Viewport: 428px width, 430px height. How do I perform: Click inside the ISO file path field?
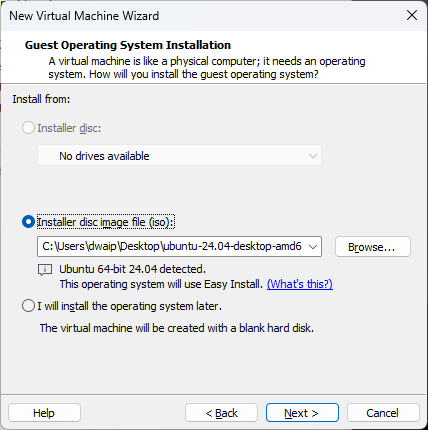point(172,247)
